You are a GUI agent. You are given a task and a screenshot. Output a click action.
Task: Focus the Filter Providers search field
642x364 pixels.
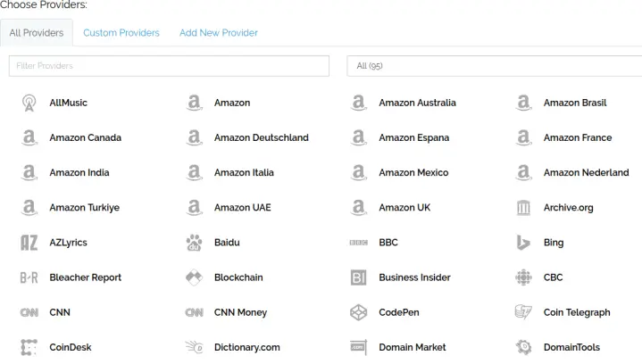pyautogui.click(x=169, y=66)
